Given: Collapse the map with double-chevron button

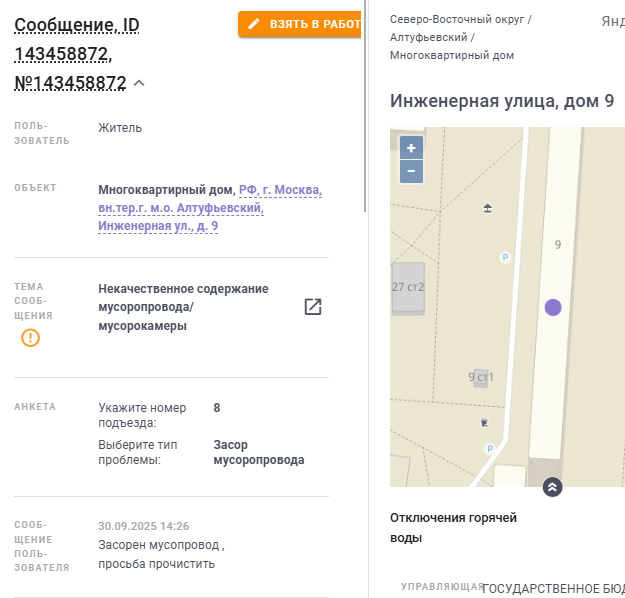Looking at the screenshot, I should [x=553, y=487].
